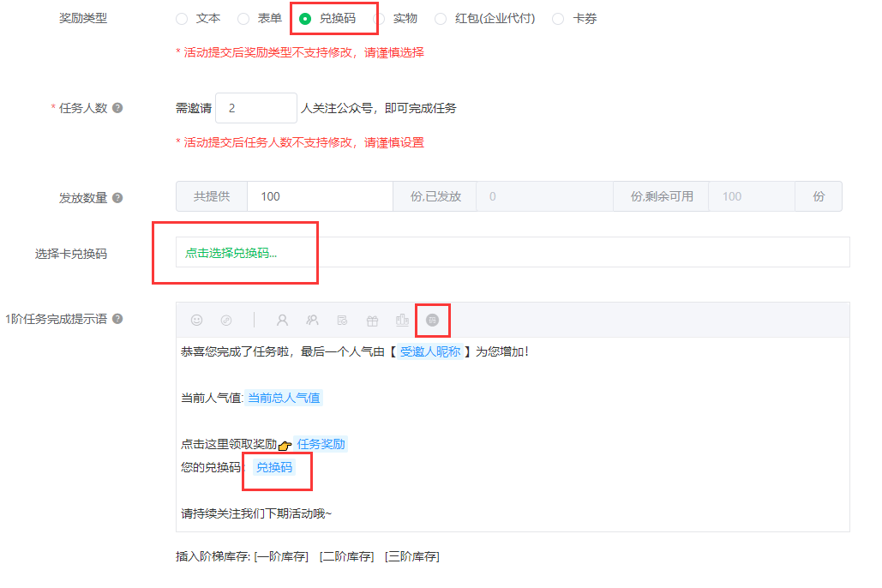Screen dimensions: 882x588
Task: Select the task checklist icon in the editor
Action: click(343, 320)
